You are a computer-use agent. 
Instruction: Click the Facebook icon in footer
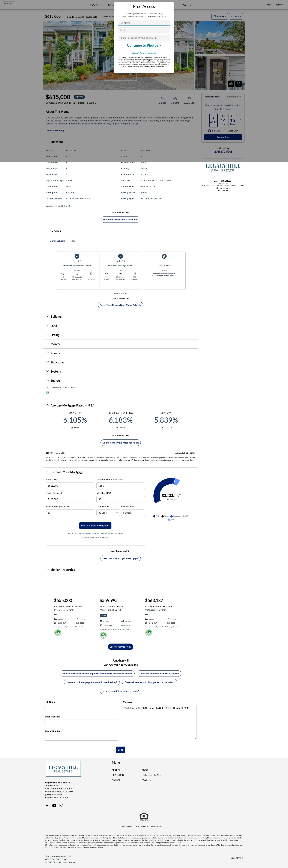click(47, 805)
